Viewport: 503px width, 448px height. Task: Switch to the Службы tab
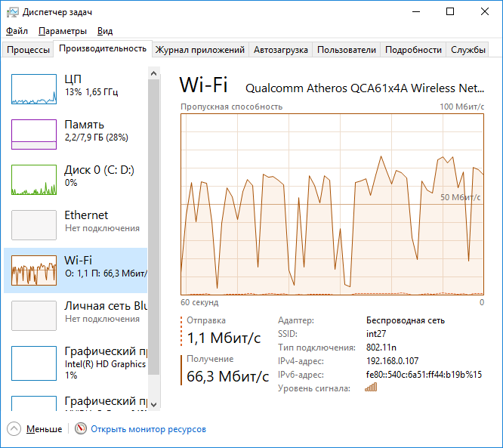click(468, 50)
